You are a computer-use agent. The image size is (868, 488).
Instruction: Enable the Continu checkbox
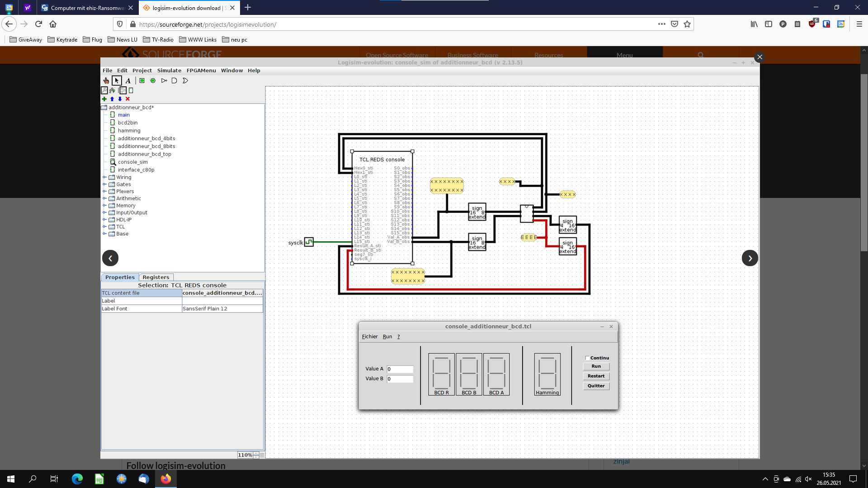(587, 358)
